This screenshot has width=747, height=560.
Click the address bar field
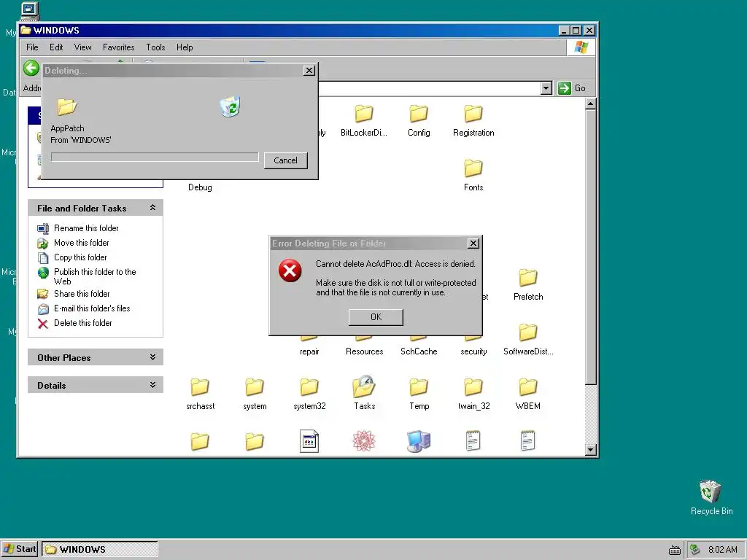(430, 88)
